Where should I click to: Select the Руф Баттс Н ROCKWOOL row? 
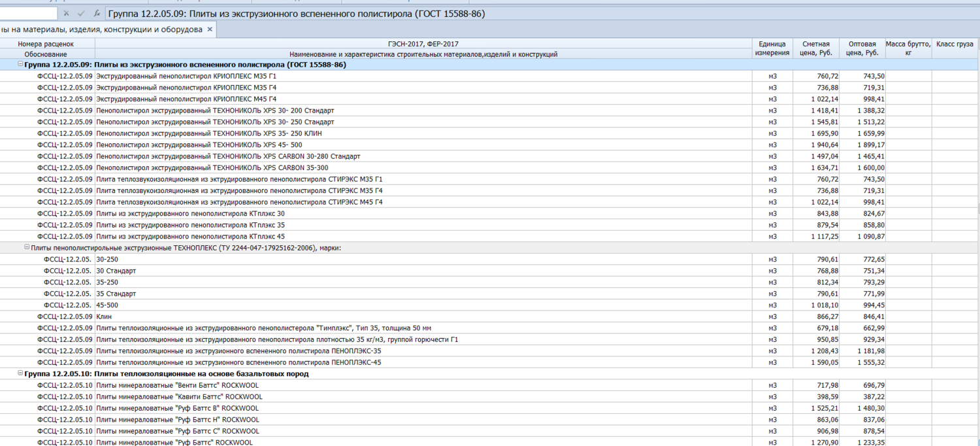coord(177,419)
